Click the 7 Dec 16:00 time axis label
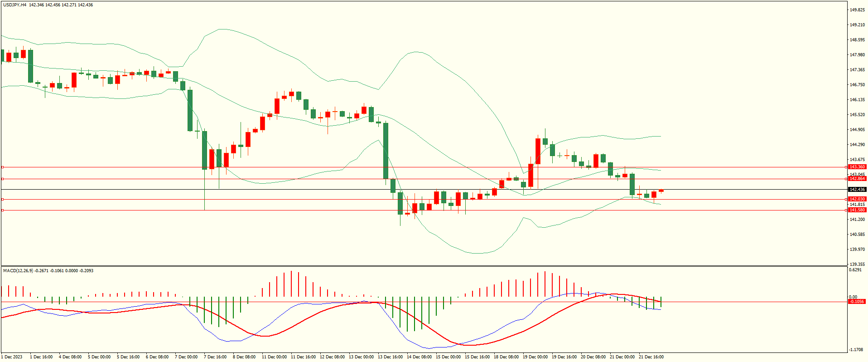 pyautogui.click(x=215, y=357)
